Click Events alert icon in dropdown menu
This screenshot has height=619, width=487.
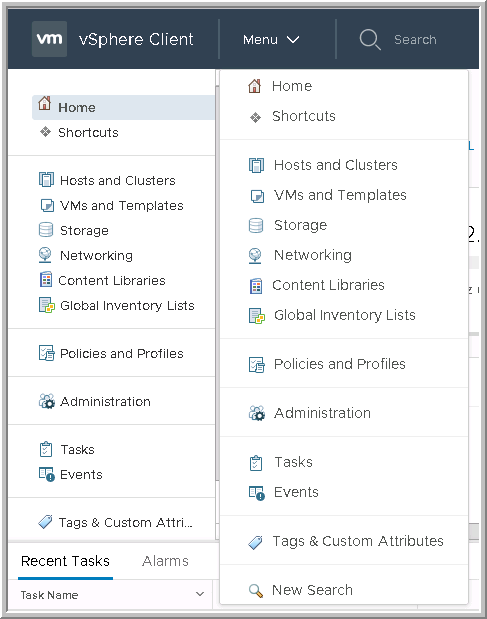[257, 493]
